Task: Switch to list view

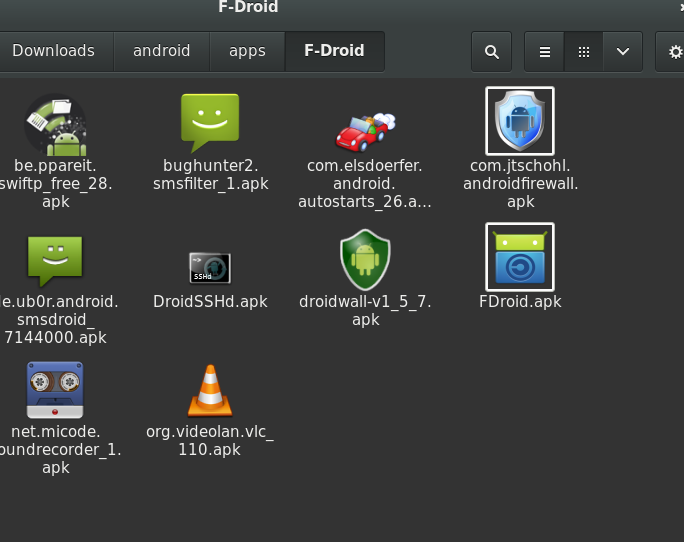Action: pos(544,51)
